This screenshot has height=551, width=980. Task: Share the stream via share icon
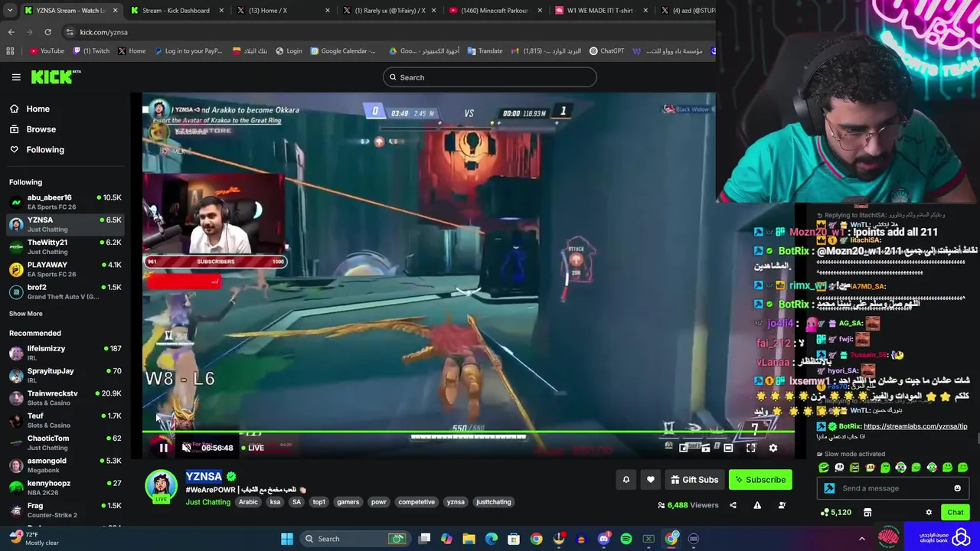click(x=733, y=505)
